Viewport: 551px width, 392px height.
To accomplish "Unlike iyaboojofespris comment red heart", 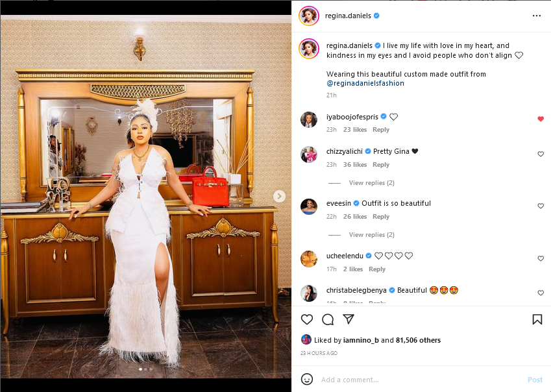I will (541, 119).
